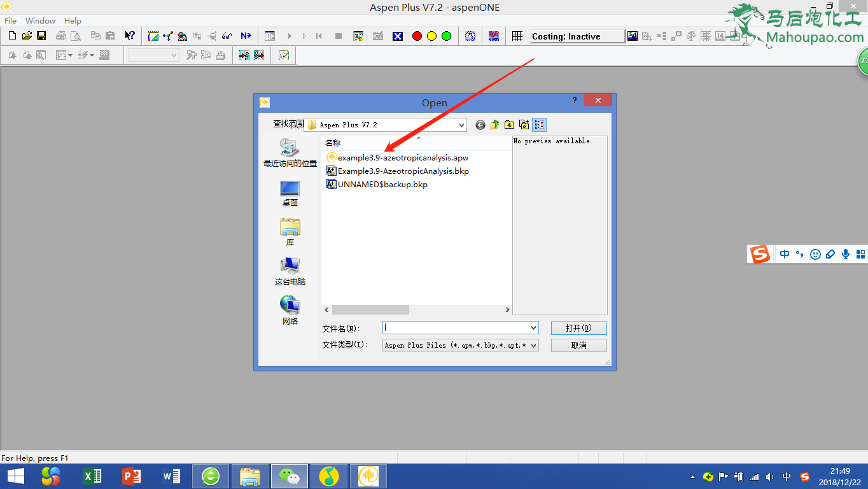Viewport: 868px width, 489px height.
Task: Open PowerPoint from the taskbar
Action: (131, 476)
